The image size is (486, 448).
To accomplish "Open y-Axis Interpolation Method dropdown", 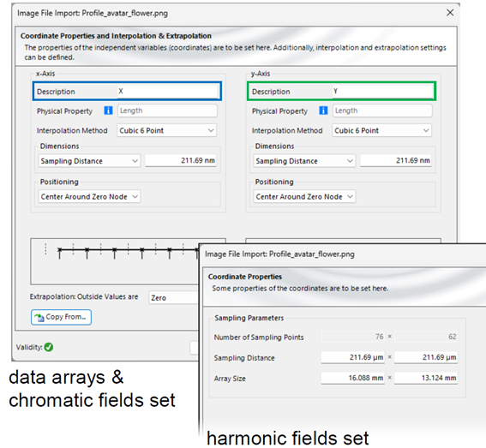I will (382, 130).
